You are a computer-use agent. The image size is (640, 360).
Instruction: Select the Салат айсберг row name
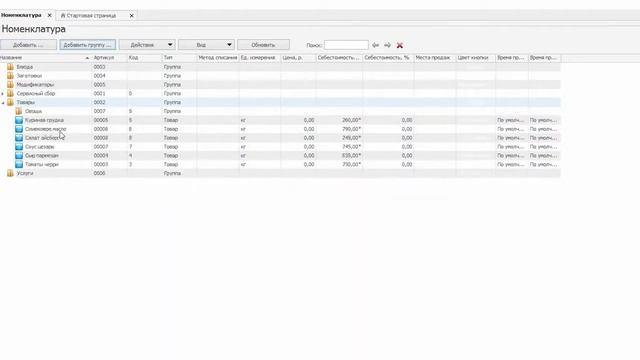pos(44,138)
